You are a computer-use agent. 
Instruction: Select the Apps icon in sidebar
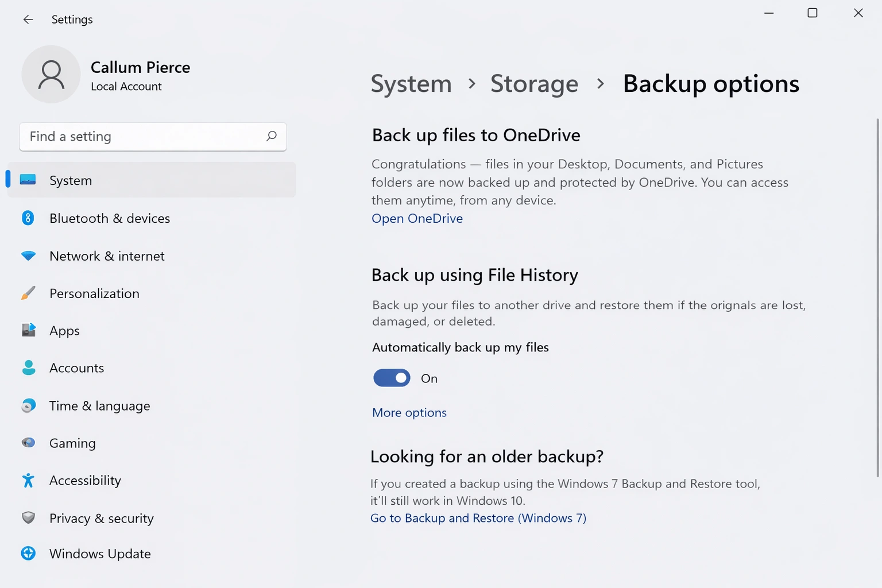point(28,330)
